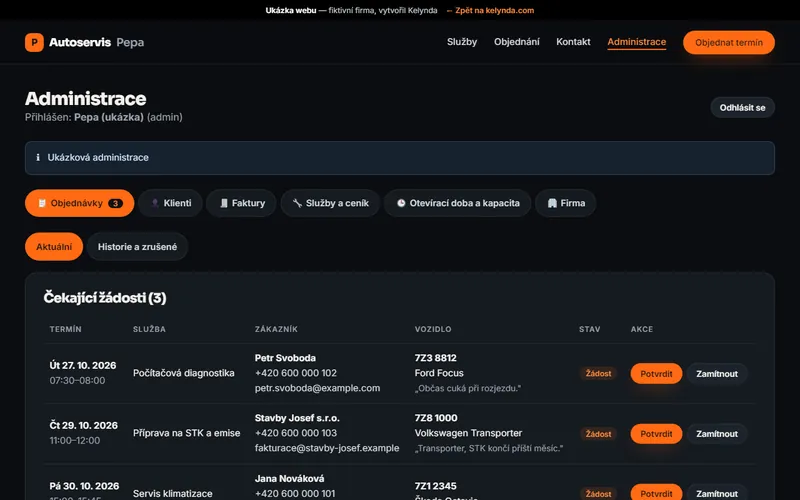
Task: Click the orange P logo icon
Action: click(34, 42)
